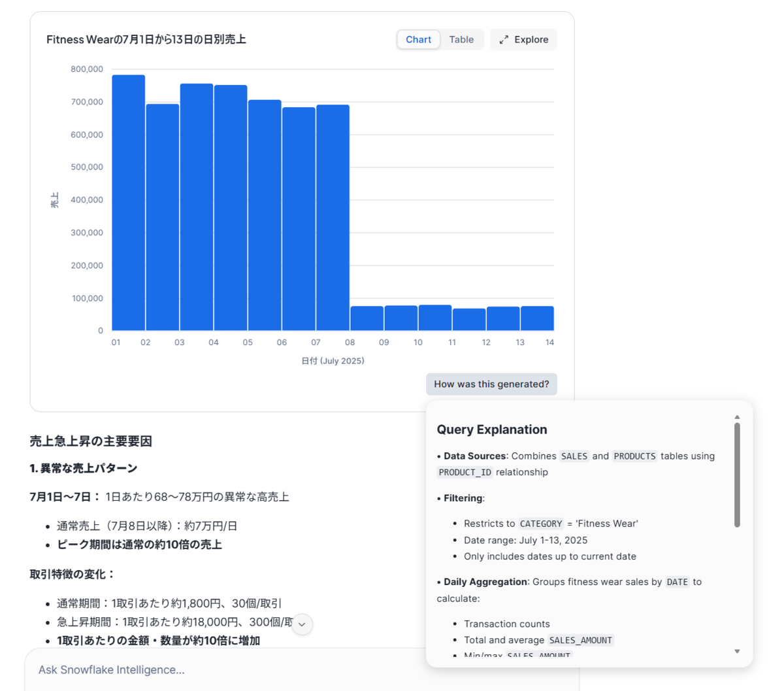Click the Explore expand arrows icon
This screenshot has height=691, width=784.
(504, 40)
